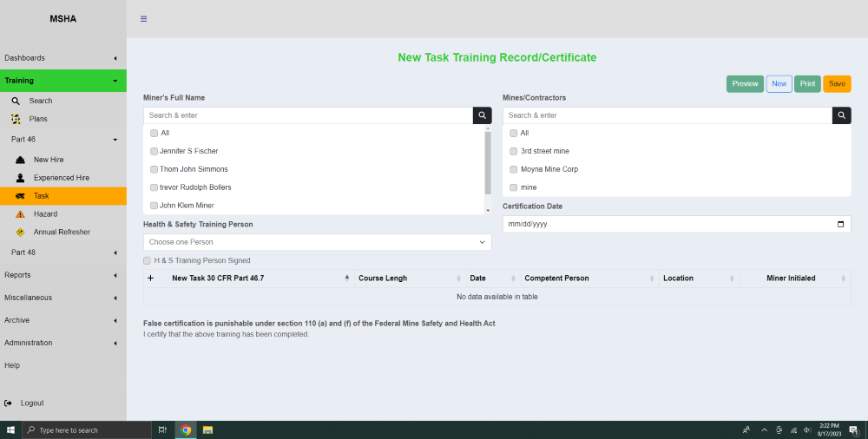Click the Experienced Hire person icon
The width and height of the screenshot is (868, 439).
pos(21,178)
